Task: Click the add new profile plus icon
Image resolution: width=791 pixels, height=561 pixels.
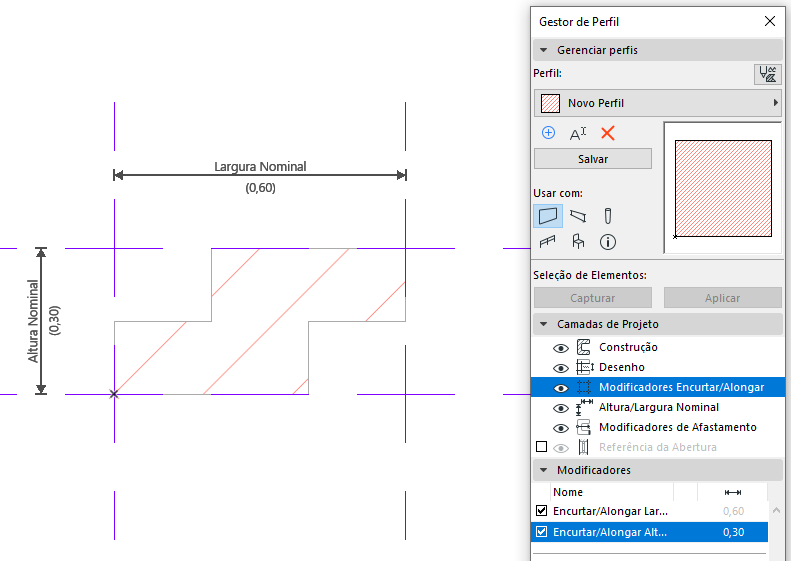Action: click(548, 133)
